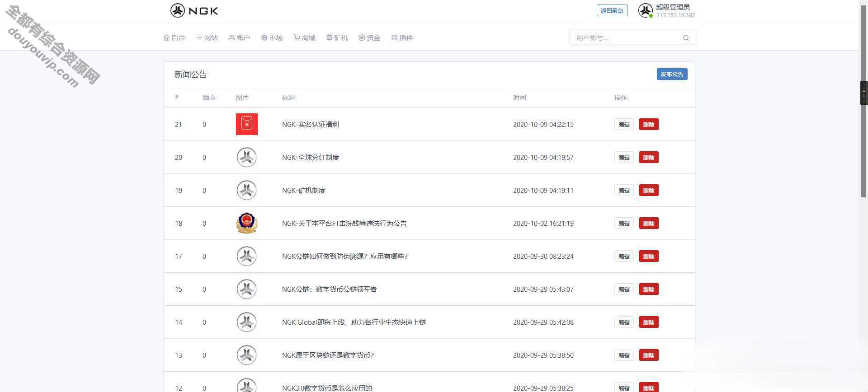
Task: Edit the NGK-全球分红制度 announcement
Action: click(x=624, y=157)
